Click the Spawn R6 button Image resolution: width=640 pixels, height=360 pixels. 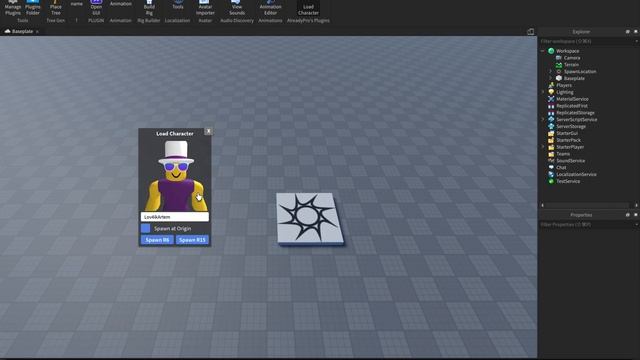click(157, 240)
